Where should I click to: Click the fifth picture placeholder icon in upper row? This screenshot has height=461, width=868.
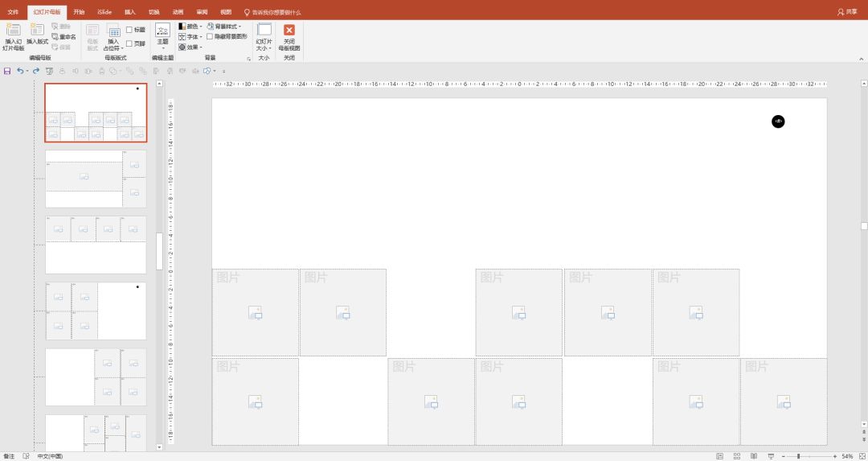696,312
